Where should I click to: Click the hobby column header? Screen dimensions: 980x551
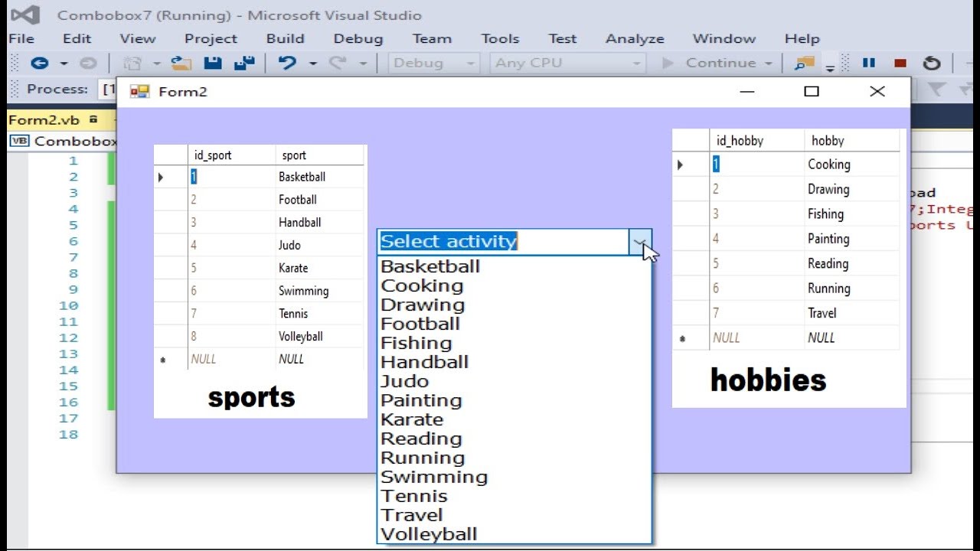click(851, 140)
